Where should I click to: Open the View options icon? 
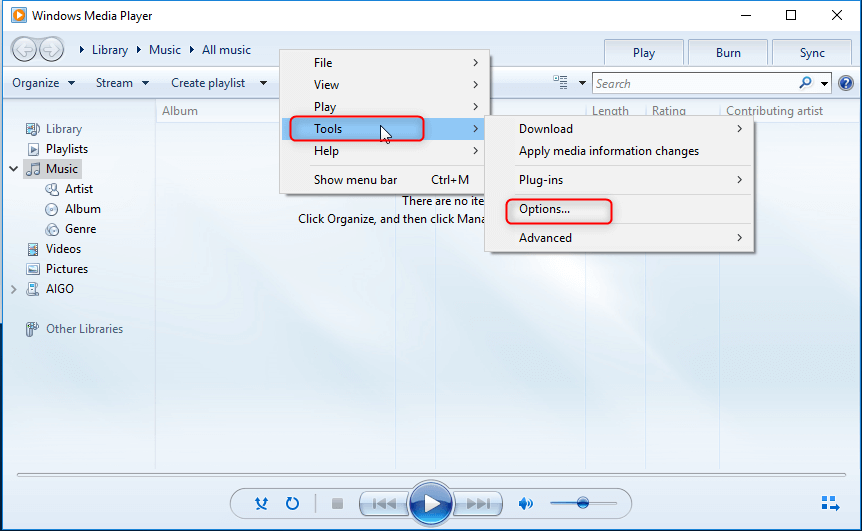coord(560,82)
